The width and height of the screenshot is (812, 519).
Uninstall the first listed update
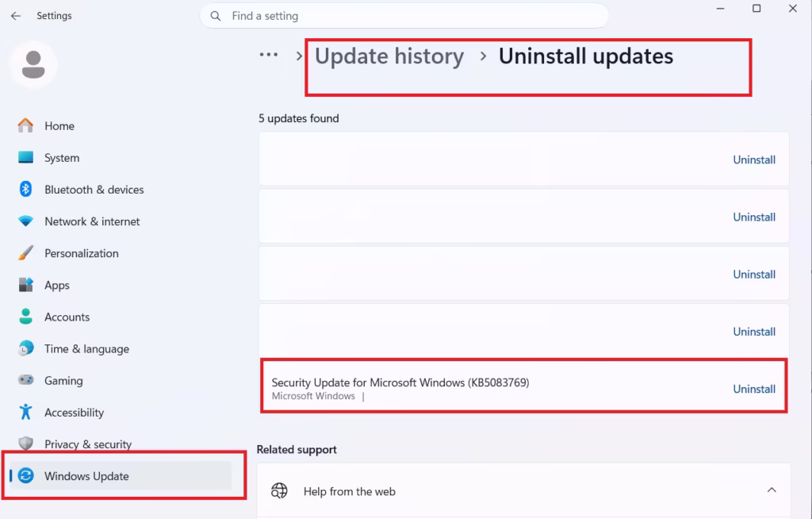pyautogui.click(x=754, y=160)
